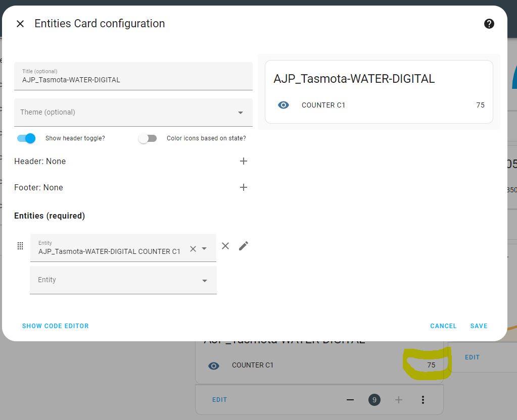Edit the Title field AJP_Tasmota-WATER-DIGITAL
517x420 pixels.
point(133,76)
